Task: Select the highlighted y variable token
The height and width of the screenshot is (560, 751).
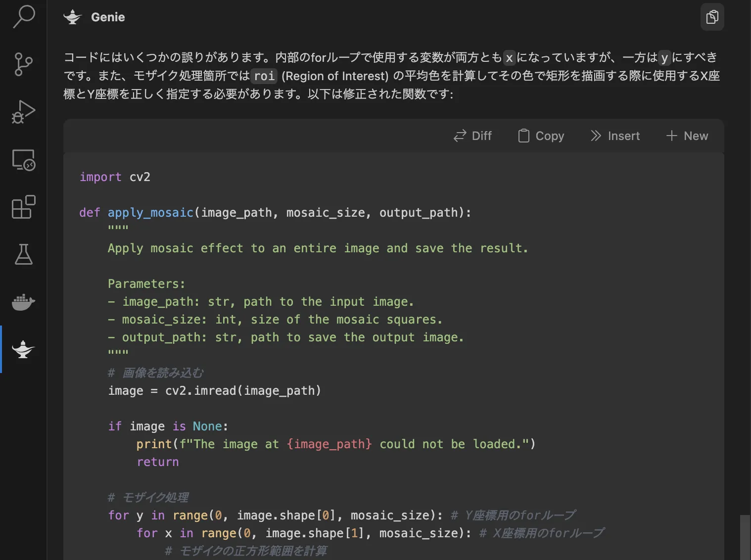Action: click(664, 57)
